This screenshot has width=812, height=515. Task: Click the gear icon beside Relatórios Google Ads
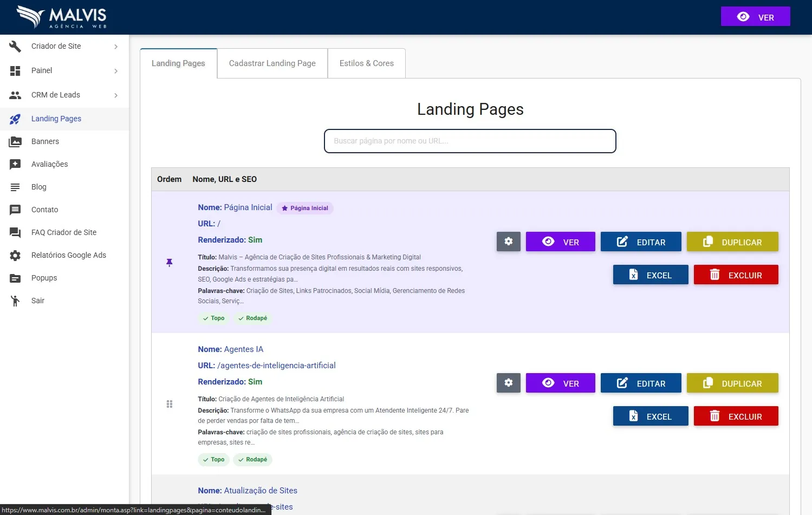15,255
